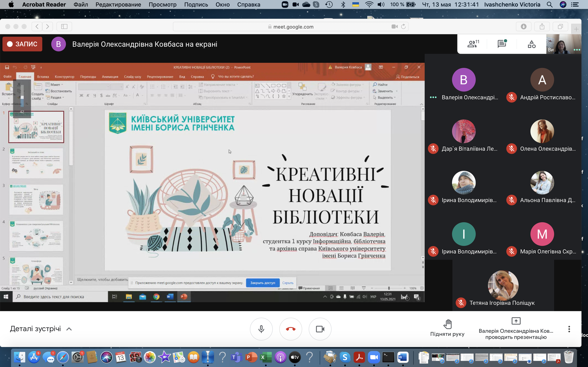Click Safari share icon
This screenshot has height=367, width=588.
pyautogui.click(x=542, y=27)
